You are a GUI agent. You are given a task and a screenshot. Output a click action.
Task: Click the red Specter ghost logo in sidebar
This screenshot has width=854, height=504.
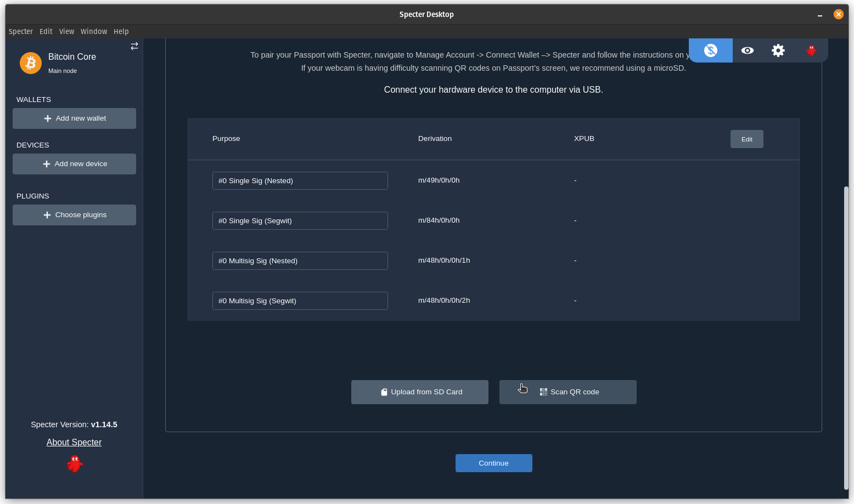pos(74,463)
